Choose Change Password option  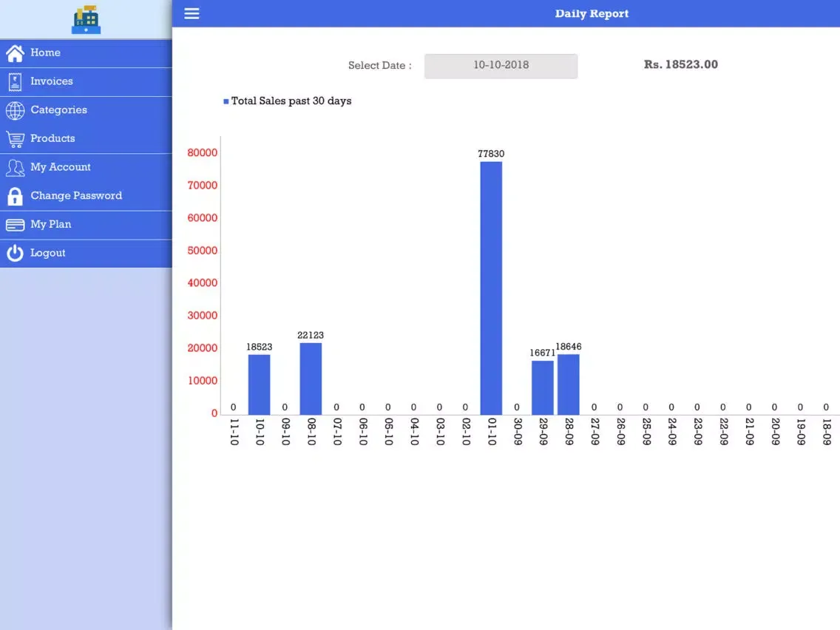pos(86,196)
